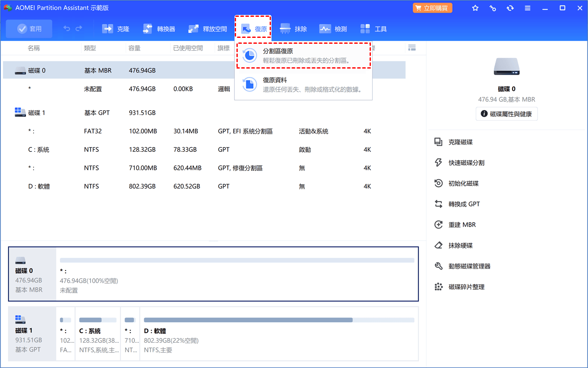Select the C: 系統 partition row
Image resolution: width=588 pixels, height=368 pixels.
[204, 149]
